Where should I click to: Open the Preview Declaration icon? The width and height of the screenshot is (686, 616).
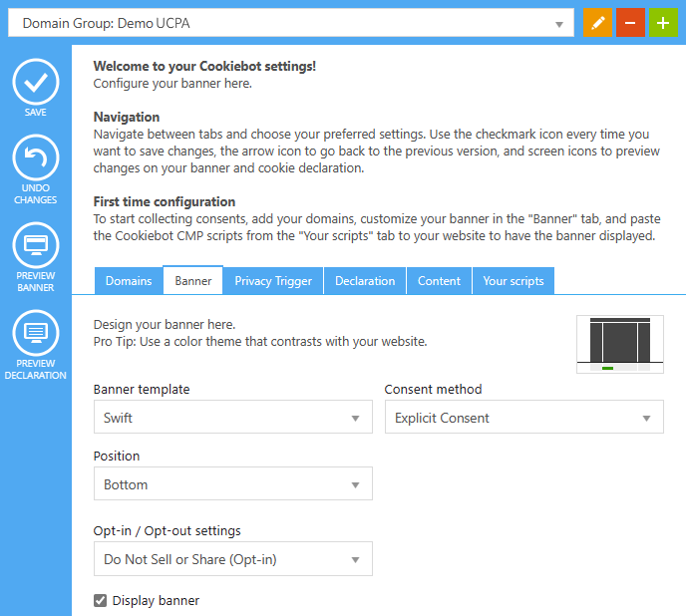click(x=36, y=333)
